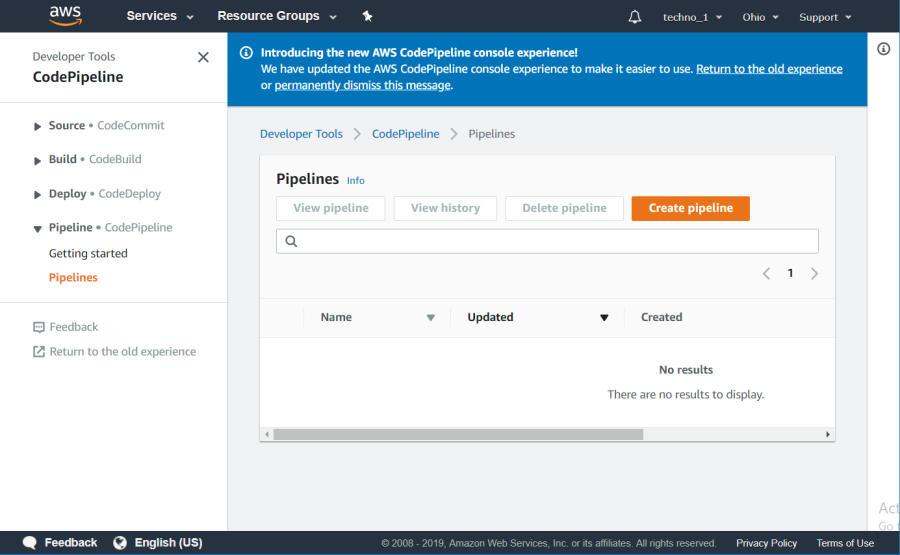Click the Pipelines breadcrumb text

(x=491, y=134)
